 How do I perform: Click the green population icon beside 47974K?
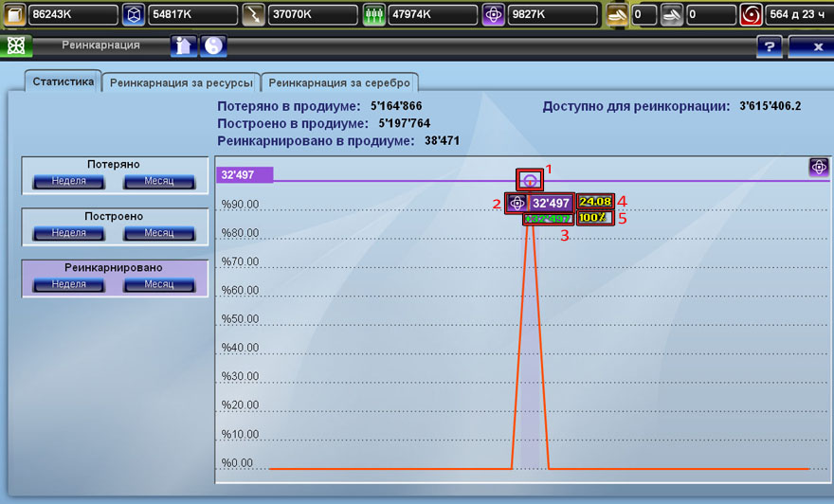tap(373, 15)
